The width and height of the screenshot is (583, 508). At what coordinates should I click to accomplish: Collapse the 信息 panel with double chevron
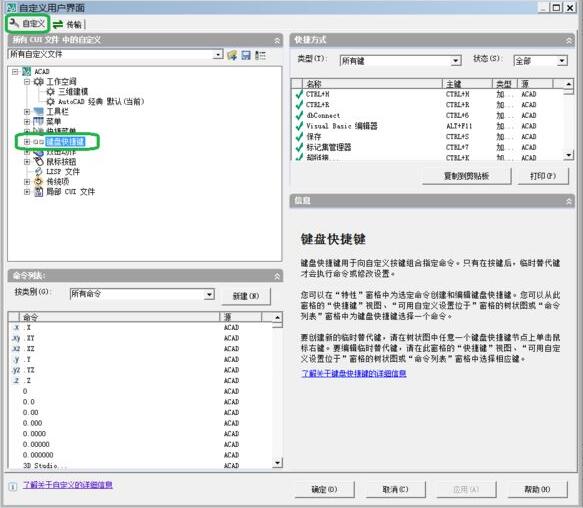click(x=569, y=201)
